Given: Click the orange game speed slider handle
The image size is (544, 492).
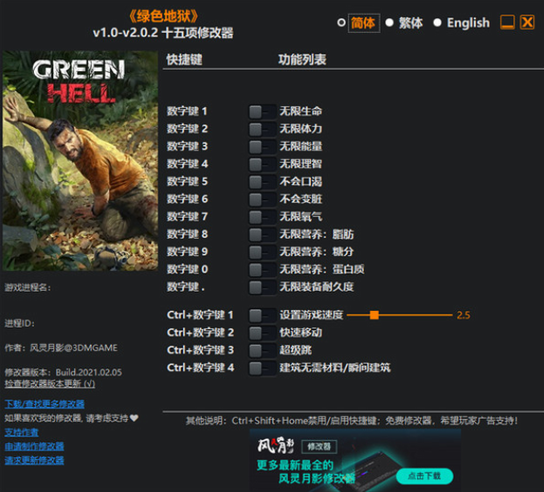Looking at the screenshot, I should click(374, 315).
